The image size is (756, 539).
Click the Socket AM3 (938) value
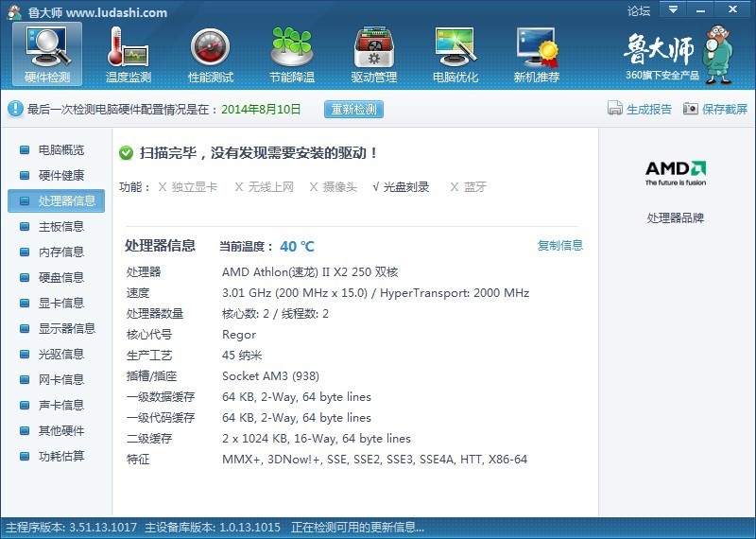click(x=270, y=376)
